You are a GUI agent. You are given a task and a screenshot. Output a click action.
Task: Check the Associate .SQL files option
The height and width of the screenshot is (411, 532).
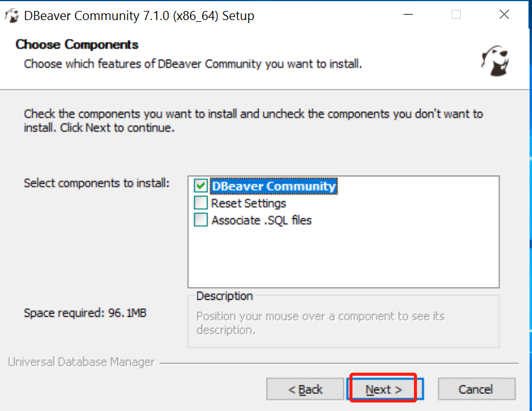click(x=200, y=220)
